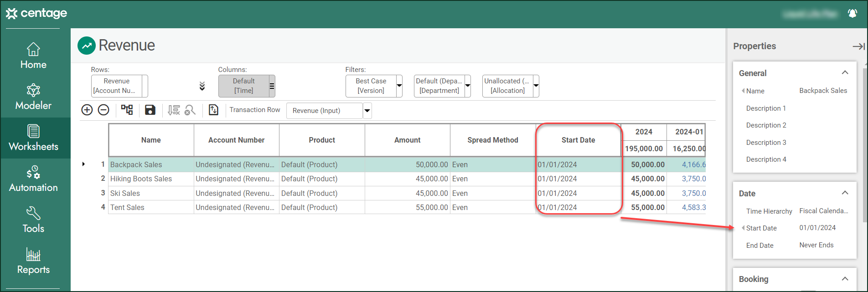Remove a row with the minus icon
This screenshot has width=868, height=292.
(103, 110)
